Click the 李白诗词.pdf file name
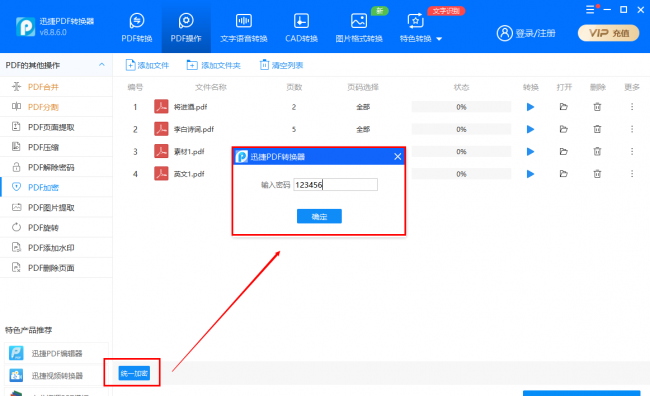Image resolution: width=650 pixels, height=396 pixels. point(194,129)
